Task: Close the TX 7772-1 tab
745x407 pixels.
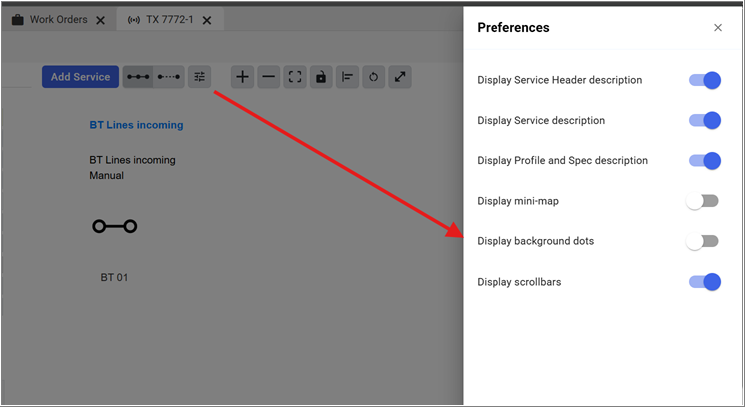Action: (x=207, y=20)
